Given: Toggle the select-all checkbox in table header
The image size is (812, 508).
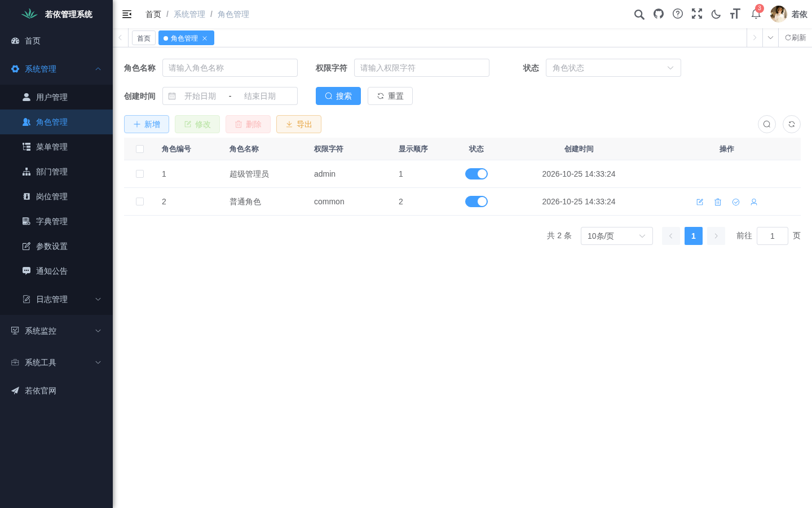Looking at the screenshot, I should tap(140, 149).
